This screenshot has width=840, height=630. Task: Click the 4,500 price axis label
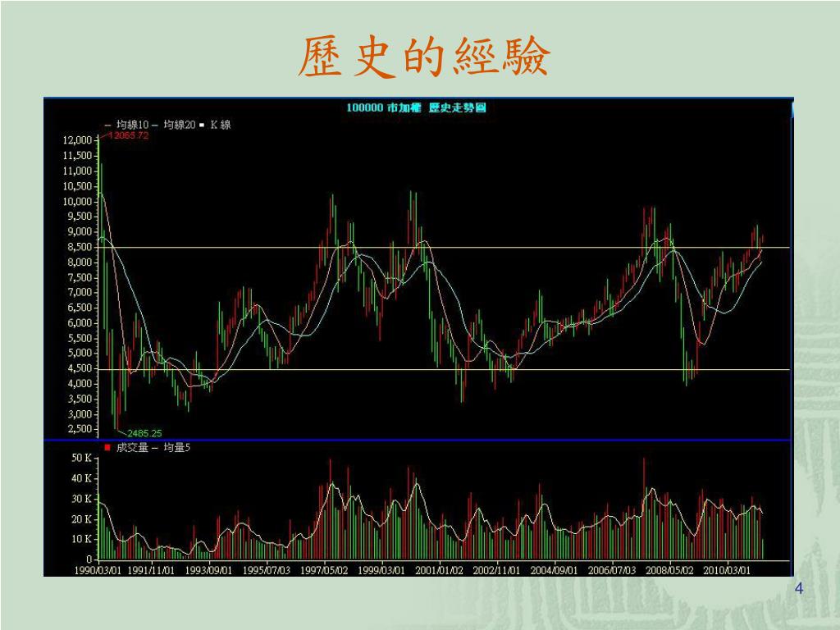tap(80, 368)
